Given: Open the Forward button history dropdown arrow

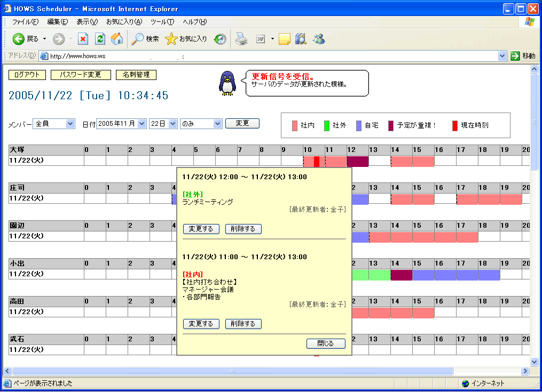Looking at the screenshot, I should pyautogui.click(x=71, y=39).
